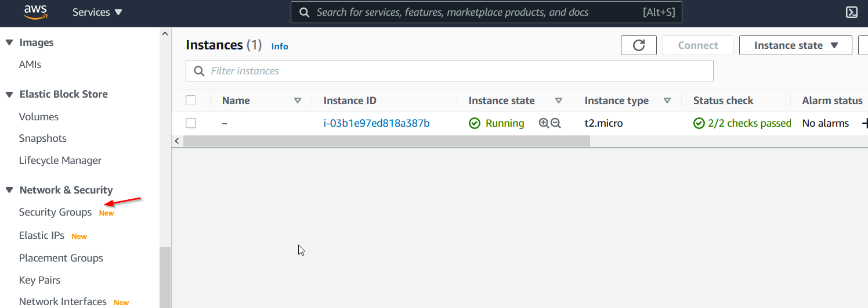Open Network Interfaces in the sidebar
Viewport: 868px width, 308px height.
pos(63,302)
